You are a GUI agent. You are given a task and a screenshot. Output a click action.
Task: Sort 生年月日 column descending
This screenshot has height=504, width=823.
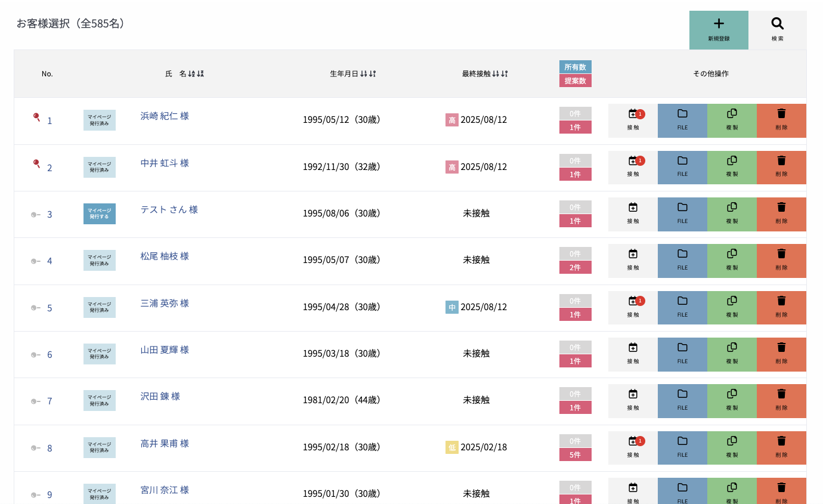click(372, 74)
